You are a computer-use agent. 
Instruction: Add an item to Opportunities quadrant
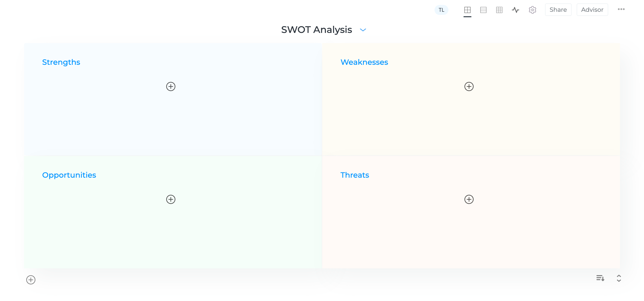[x=171, y=199]
